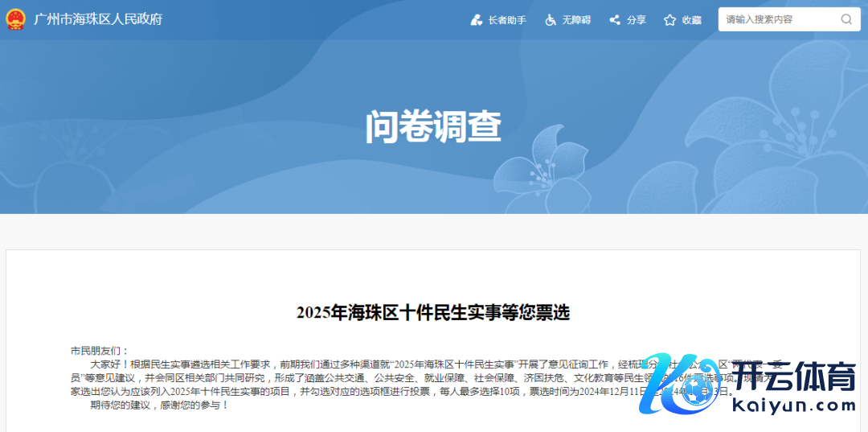Screen dimensions: 868x432
Task: Click the 问卷调查 banner heading
Action: coord(433,127)
